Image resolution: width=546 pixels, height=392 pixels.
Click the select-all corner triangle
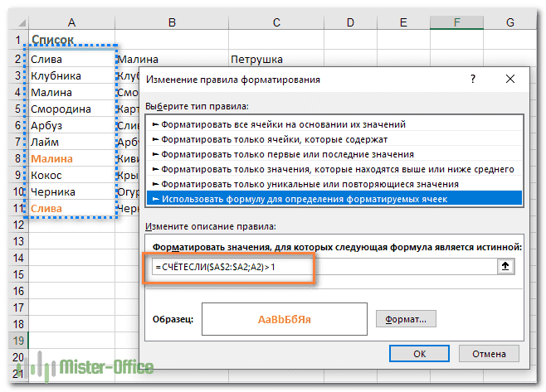click(22, 23)
